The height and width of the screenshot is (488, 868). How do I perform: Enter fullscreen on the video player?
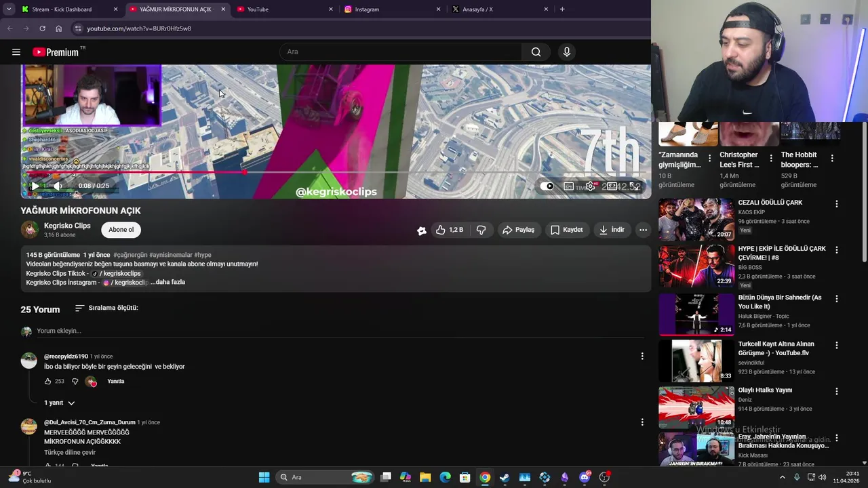pyautogui.click(x=635, y=186)
